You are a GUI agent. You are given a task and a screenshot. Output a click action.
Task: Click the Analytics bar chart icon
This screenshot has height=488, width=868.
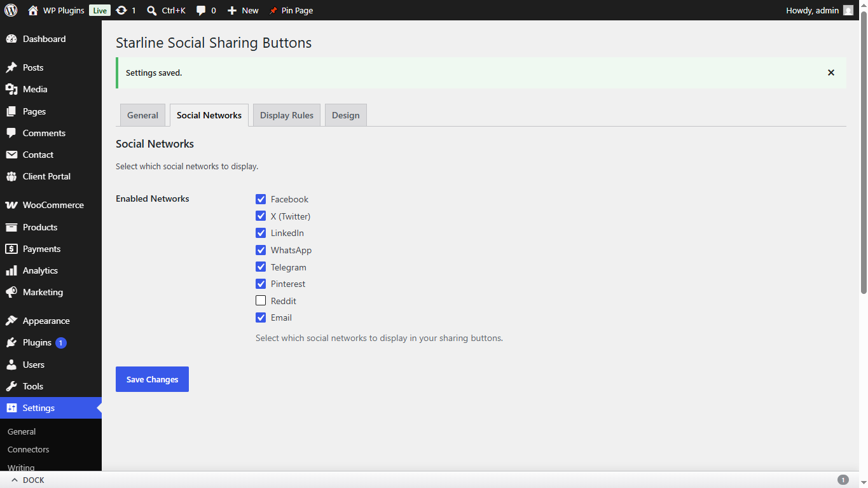pyautogui.click(x=11, y=270)
